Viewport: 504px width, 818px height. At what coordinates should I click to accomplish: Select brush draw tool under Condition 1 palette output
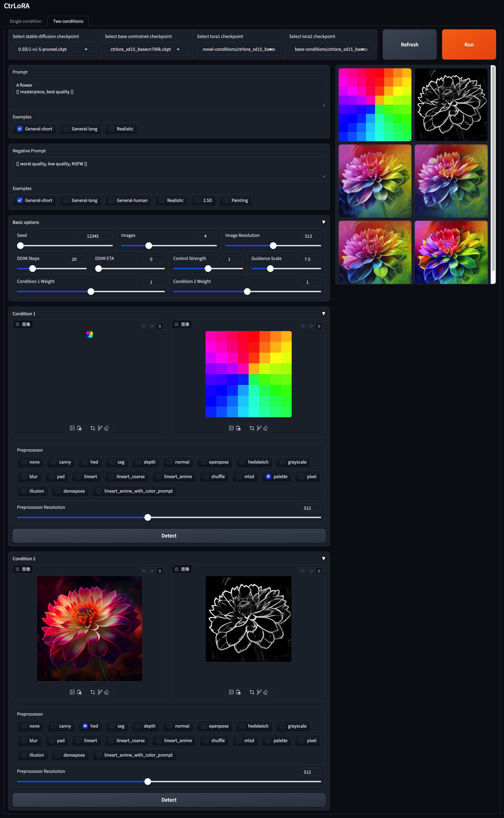coord(259,428)
